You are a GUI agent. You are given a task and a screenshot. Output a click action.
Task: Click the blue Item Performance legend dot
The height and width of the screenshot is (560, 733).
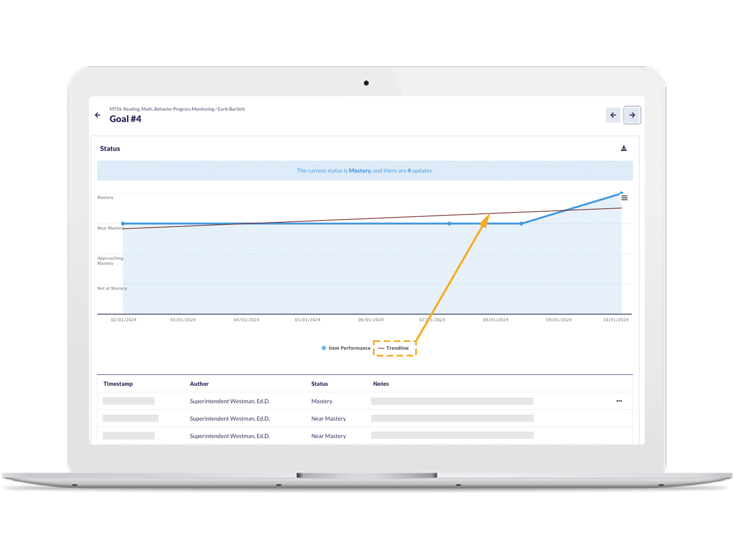tap(324, 348)
